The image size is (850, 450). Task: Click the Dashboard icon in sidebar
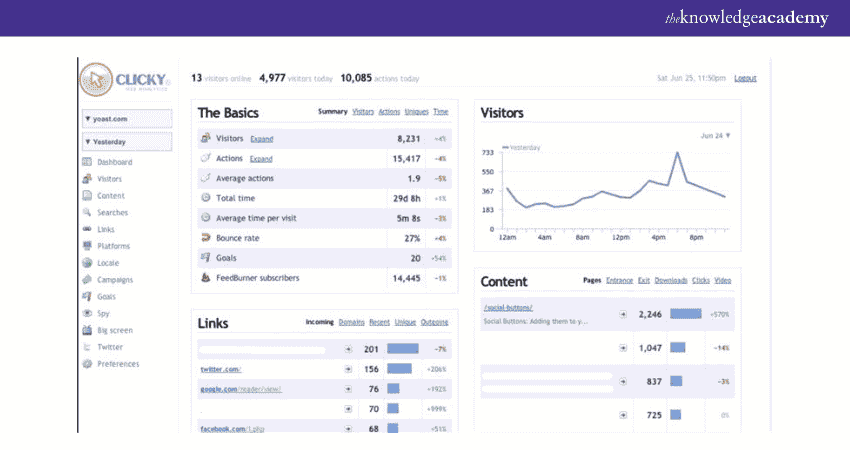pyautogui.click(x=88, y=162)
